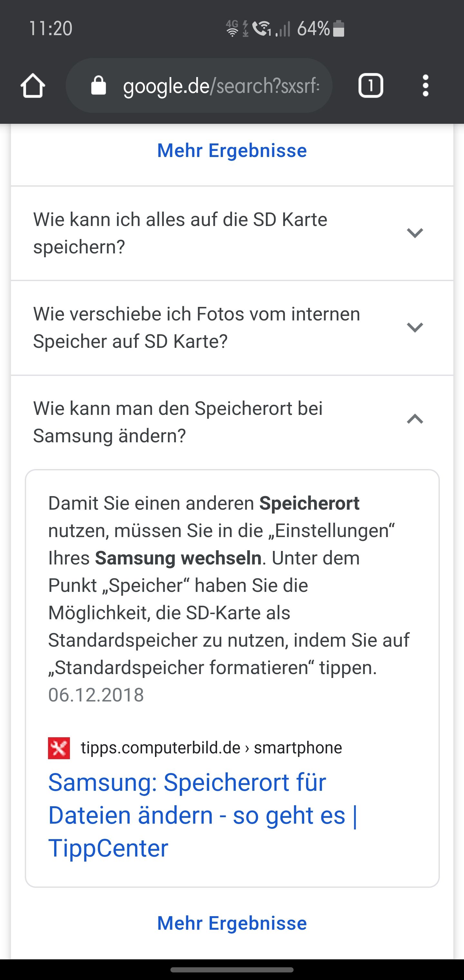Tap the battery icon in status bar
Screen dimensions: 464x980
338,29
